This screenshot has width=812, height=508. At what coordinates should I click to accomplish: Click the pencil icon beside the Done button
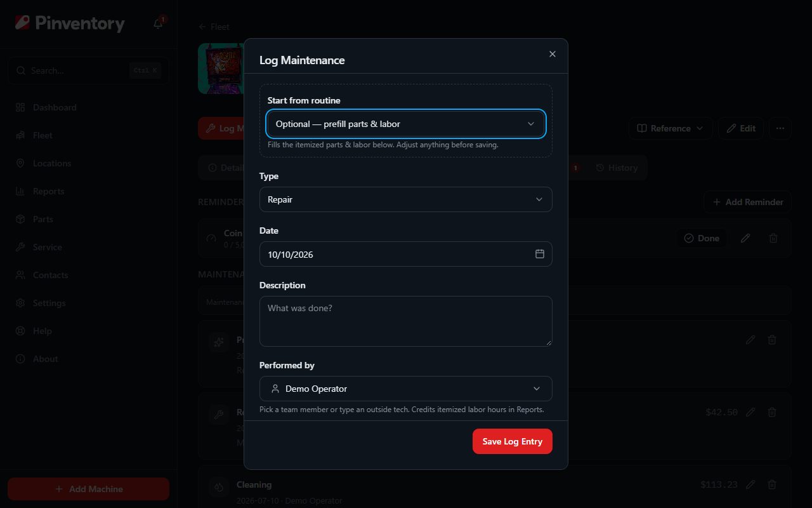(x=745, y=238)
